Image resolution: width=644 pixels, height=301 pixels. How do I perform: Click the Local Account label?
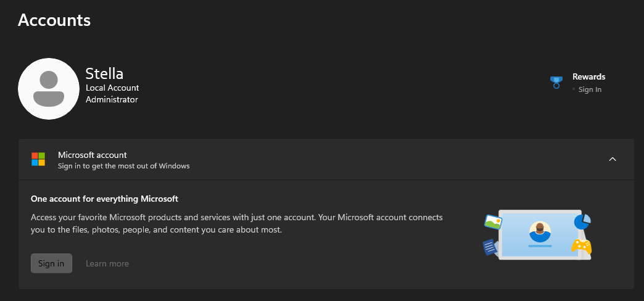pos(112,88)
